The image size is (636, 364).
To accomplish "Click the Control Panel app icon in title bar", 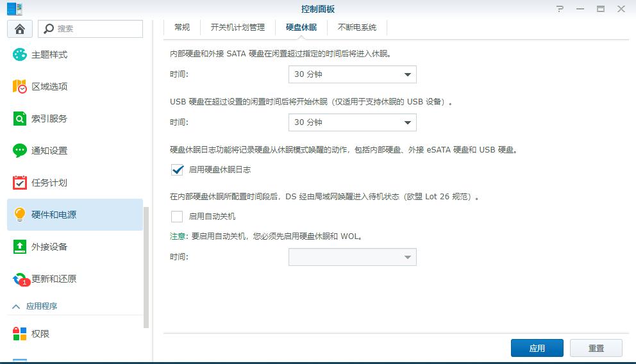I will (x=15, y=8).
